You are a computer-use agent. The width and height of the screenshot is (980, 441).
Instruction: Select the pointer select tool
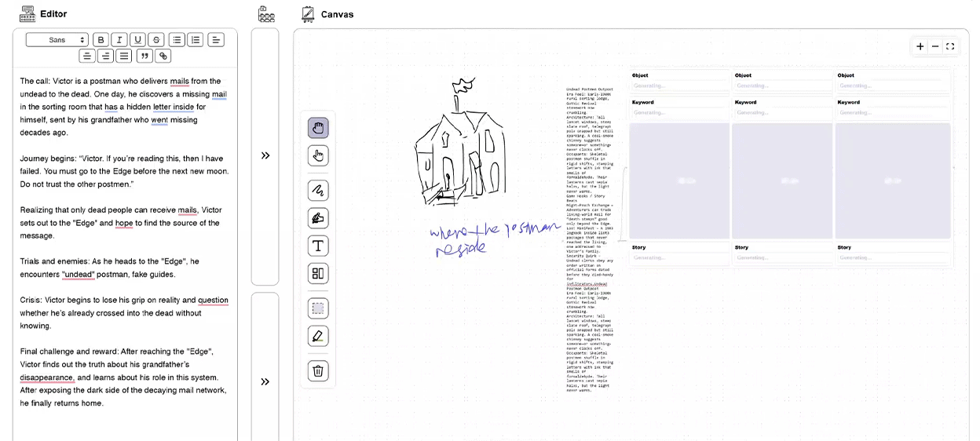pos(318,155)
